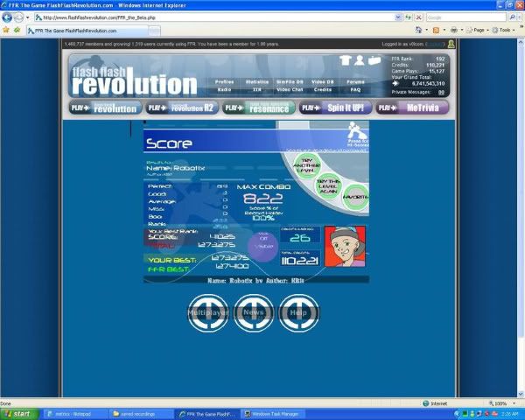Open the SimFile DB nav link

pos(290,81)
